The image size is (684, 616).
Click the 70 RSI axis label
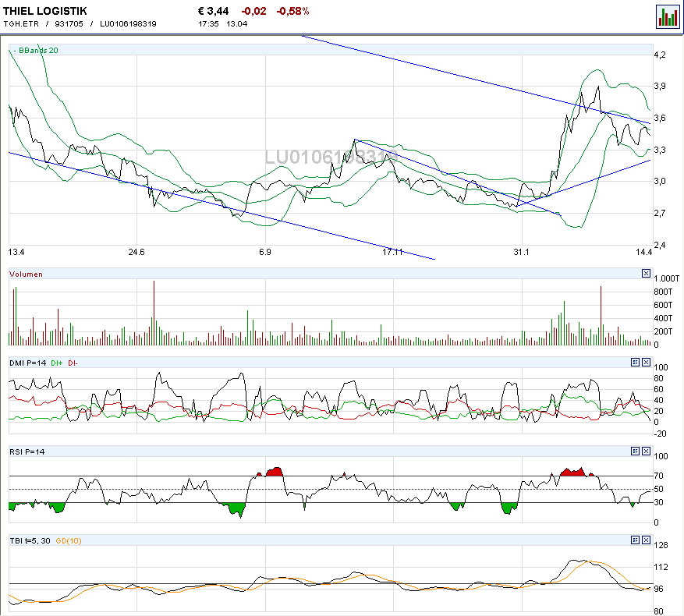[658, 476]
